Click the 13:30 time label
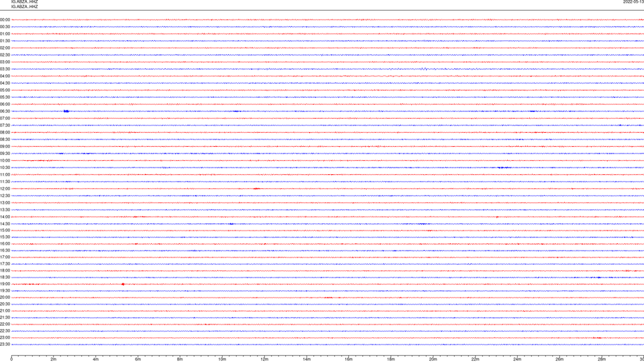 (x=5, y=210)
